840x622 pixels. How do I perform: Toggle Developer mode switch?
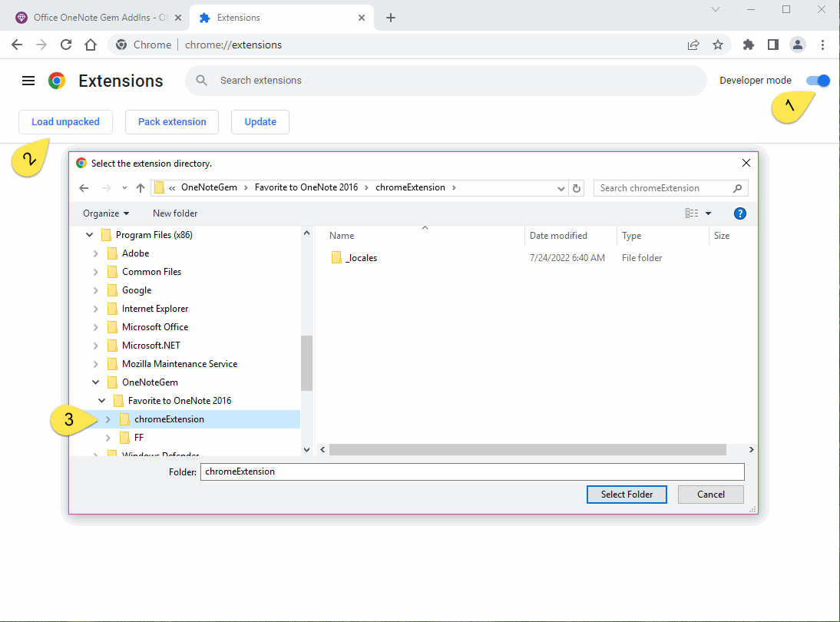(x=818, y=81)
